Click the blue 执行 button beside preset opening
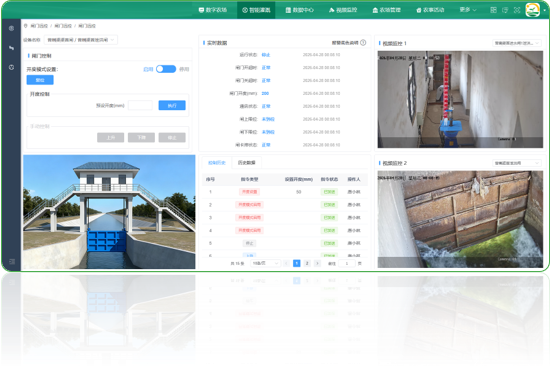Viewport: 551px width, 366px height. coord(172,105)
